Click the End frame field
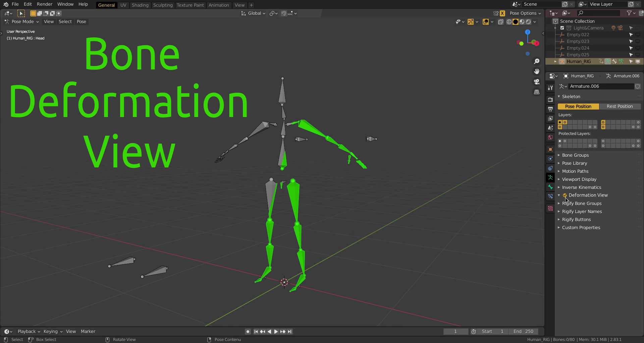This screenshot has height=343, width=644. click(524, 332)
